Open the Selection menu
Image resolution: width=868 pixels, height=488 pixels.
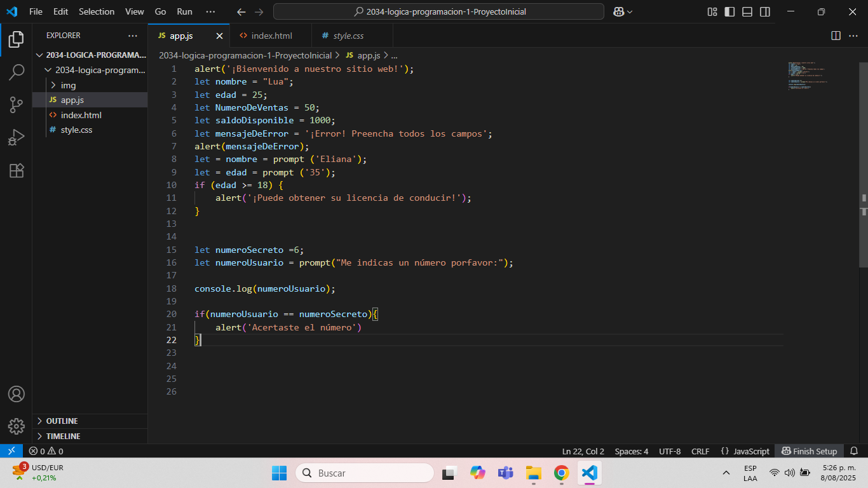pyautogui.click(x=97, y=11)
